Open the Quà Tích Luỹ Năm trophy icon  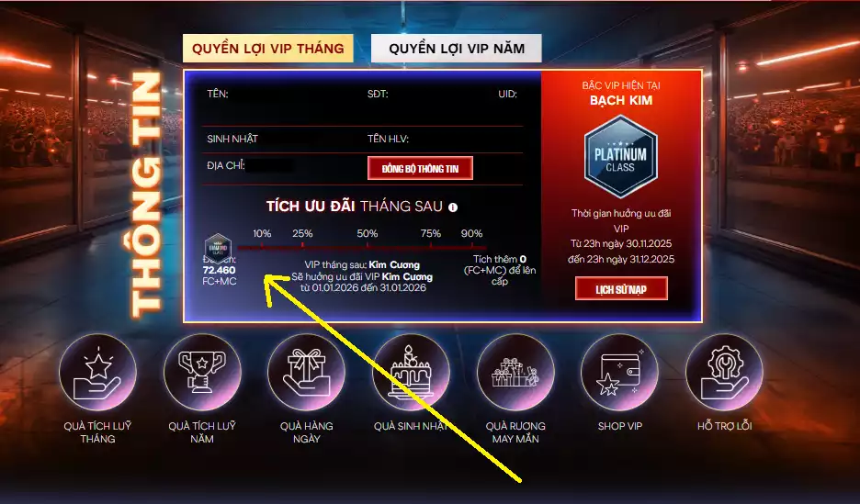click(x=202, y=372)
